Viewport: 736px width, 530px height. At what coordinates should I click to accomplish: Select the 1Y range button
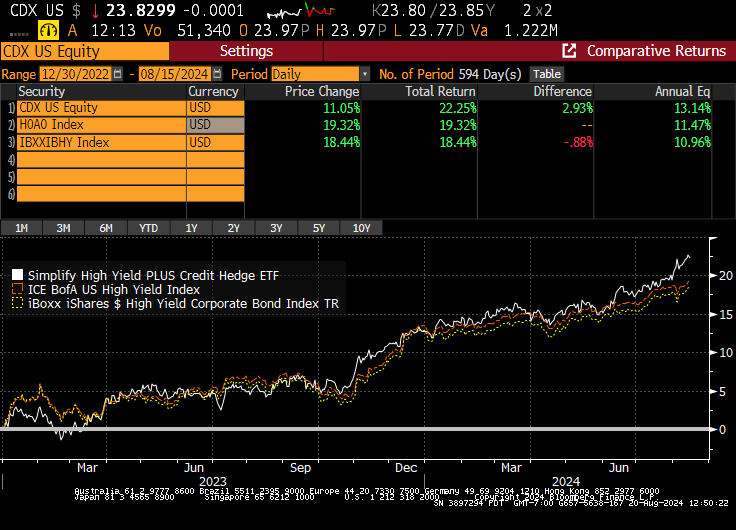[191, 228]
